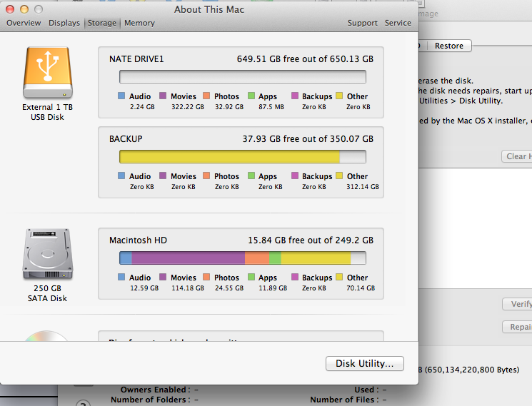Click the 11.89 GB Apps value
532x406 pixels.
pyautogui.click(x=273, y=288)
